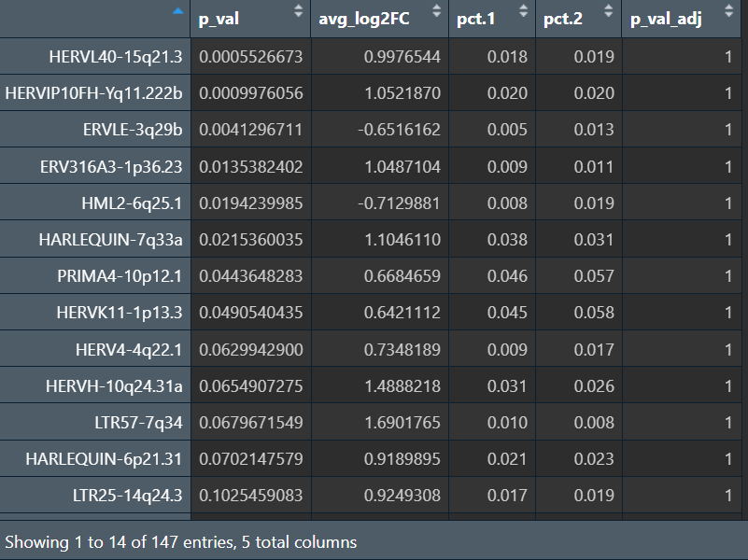This screenshot has height=560, width=748.
Task: Click avg_log2FC value 1.4888218
Action: click(x=399, y=385)
